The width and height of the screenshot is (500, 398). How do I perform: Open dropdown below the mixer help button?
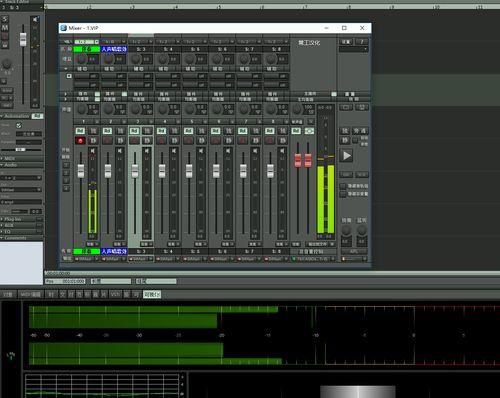tap(354, 49)
